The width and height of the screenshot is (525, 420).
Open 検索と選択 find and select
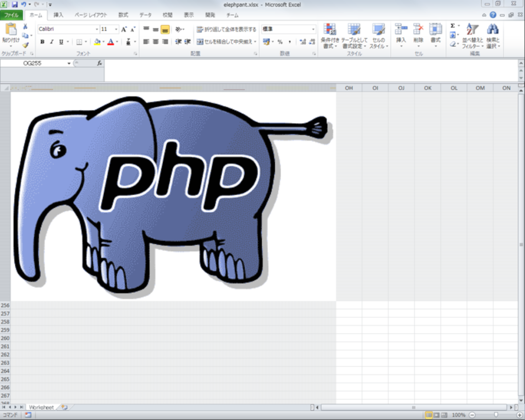(493, 36)
